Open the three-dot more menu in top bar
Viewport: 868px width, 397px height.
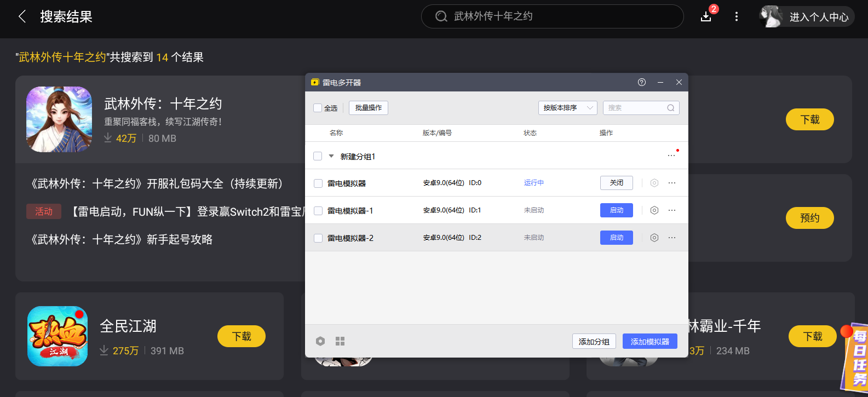click(737, 16)
